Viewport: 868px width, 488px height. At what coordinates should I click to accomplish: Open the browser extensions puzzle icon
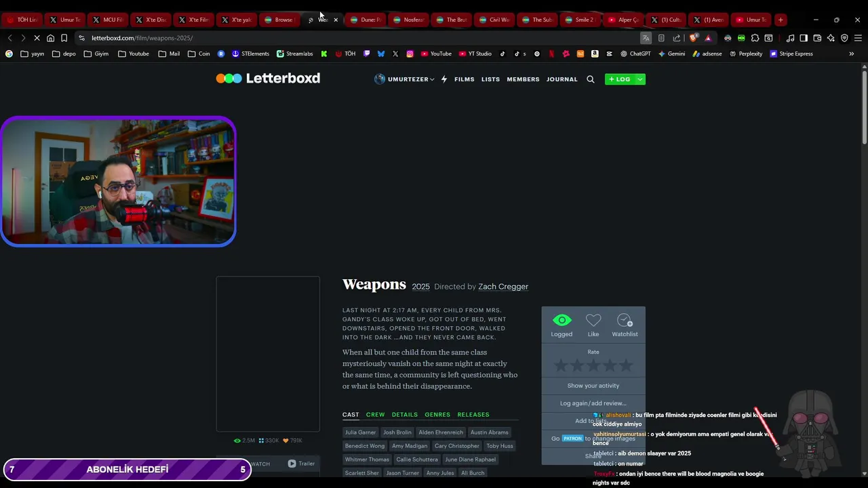[755, 38]
